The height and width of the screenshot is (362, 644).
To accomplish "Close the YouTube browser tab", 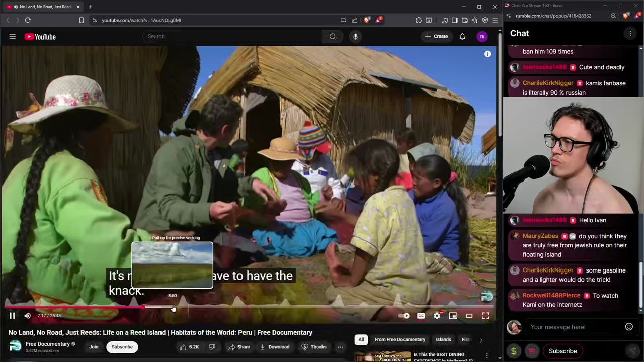I will (x=78, y=7).
